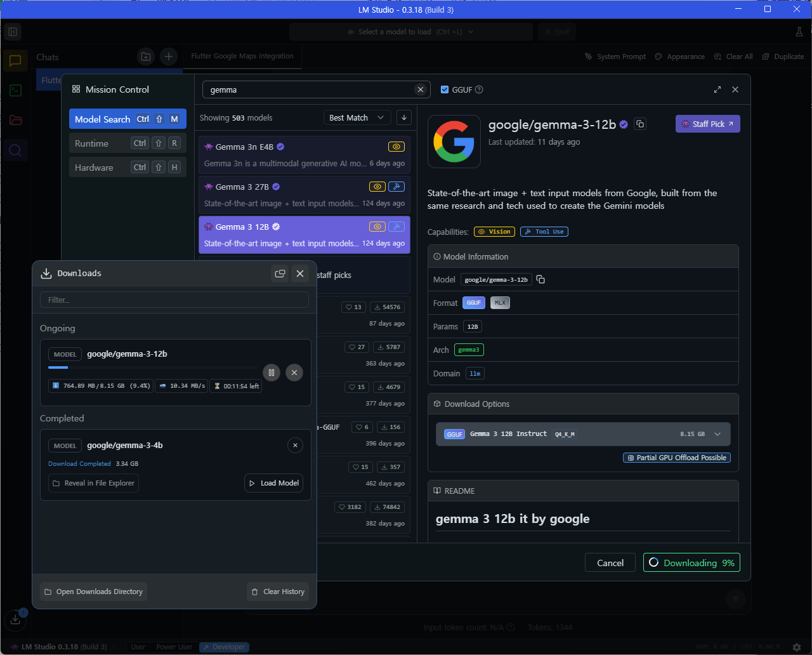The height and width of the screenshot is (655, 812).
Task: Open the Developer terminal sidebar icon
Action: click(x=16, y=91)
